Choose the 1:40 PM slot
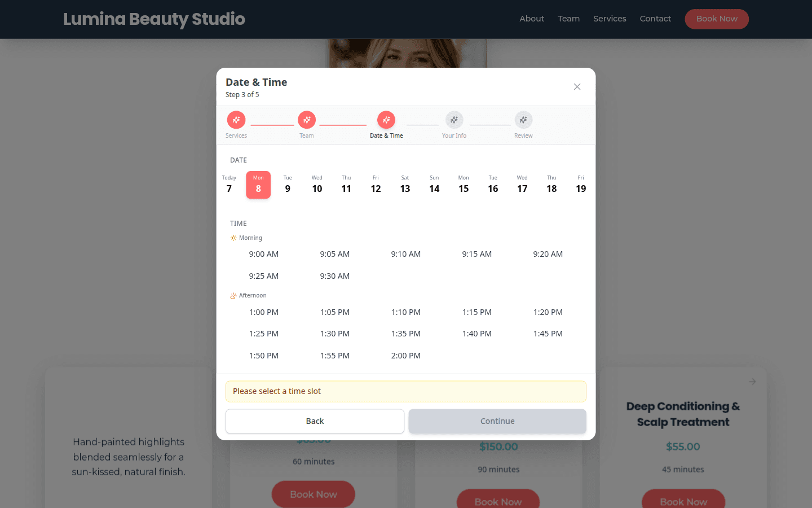 tap(477, 334)
